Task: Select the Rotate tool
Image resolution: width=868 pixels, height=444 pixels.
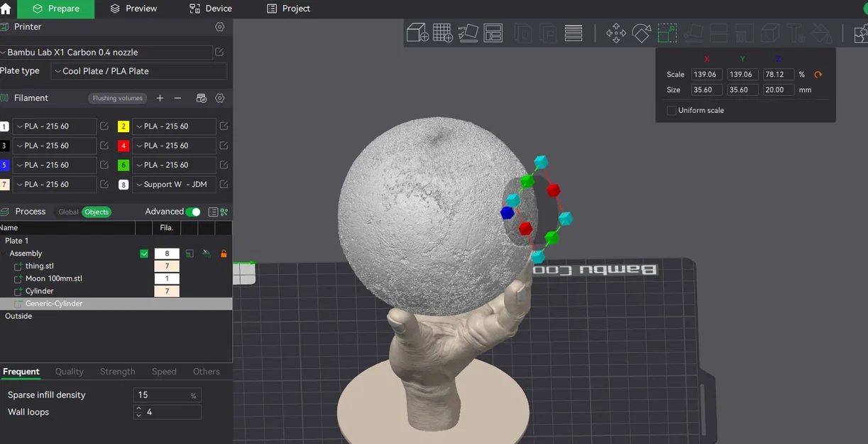Action: [642, 33]
